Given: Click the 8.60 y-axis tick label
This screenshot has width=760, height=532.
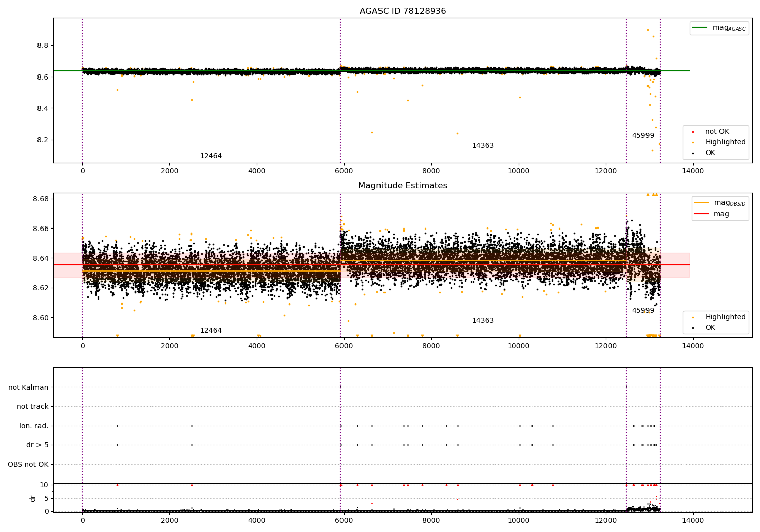Looking at the screenshot, I should click(x=41, y=318).
